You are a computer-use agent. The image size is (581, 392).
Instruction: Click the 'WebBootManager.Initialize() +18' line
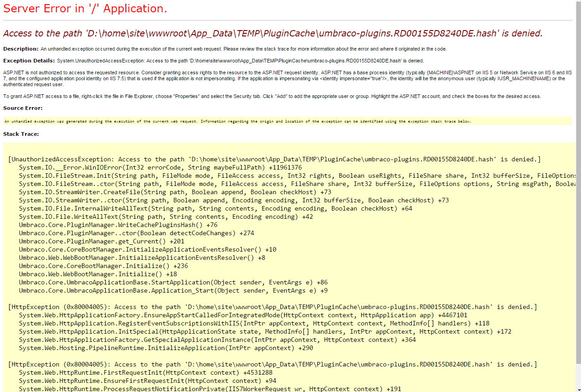[98, 274]
